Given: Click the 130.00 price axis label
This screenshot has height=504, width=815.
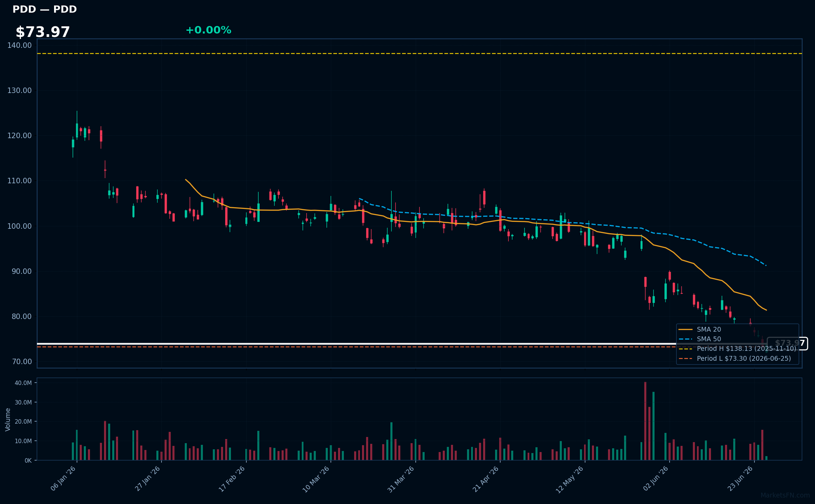Looking at the screenshot, I should [20, 90].
